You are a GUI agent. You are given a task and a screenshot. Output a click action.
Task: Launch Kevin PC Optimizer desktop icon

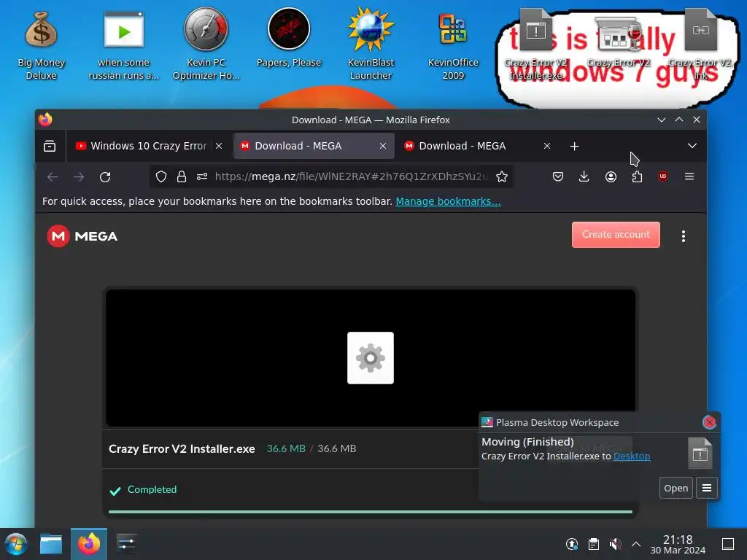[x=206, y=45]
